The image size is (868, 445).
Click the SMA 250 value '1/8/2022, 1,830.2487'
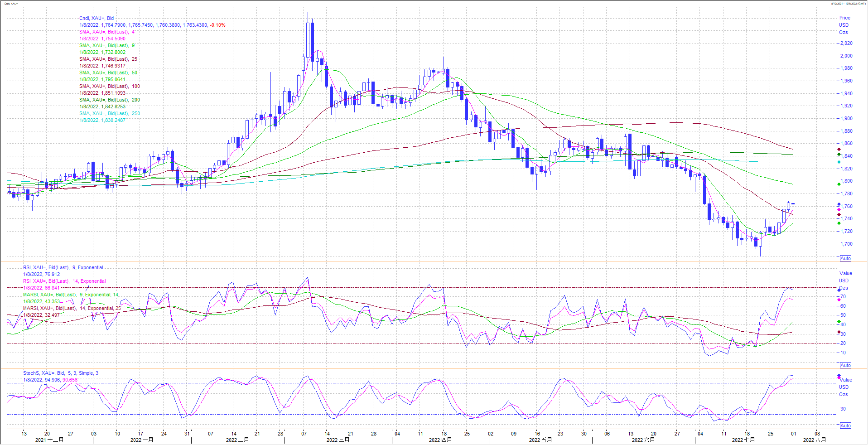[102, 121]
